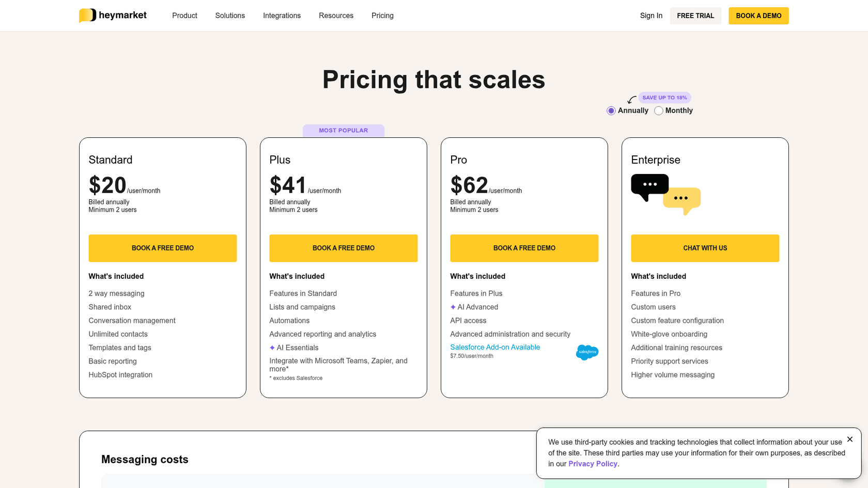The height and width of the screenshot is (488, 868).
Task: Click Chat With Us for Enterprise
Action: (x=705, y=248)
